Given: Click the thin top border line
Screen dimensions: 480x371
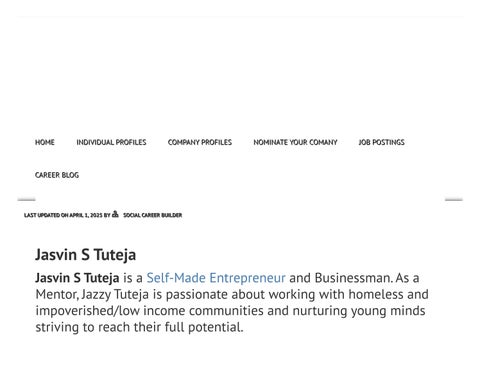Looking at the screenshot, I should coord(240,16).
